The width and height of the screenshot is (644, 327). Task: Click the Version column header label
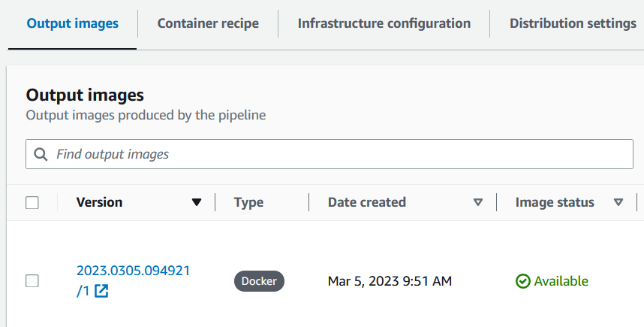pyautogui.click(x=100, y=202)
